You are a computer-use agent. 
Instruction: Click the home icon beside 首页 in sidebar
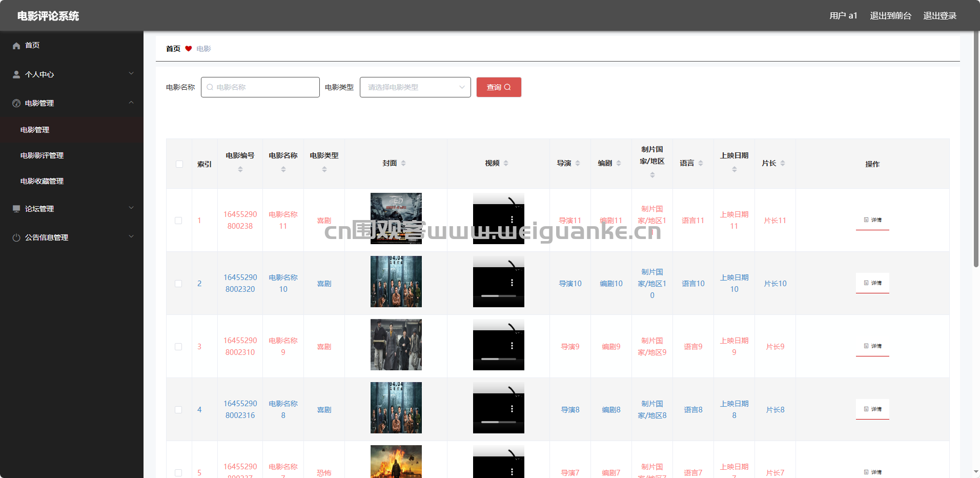pyautogui.click(x=16, y=46)
